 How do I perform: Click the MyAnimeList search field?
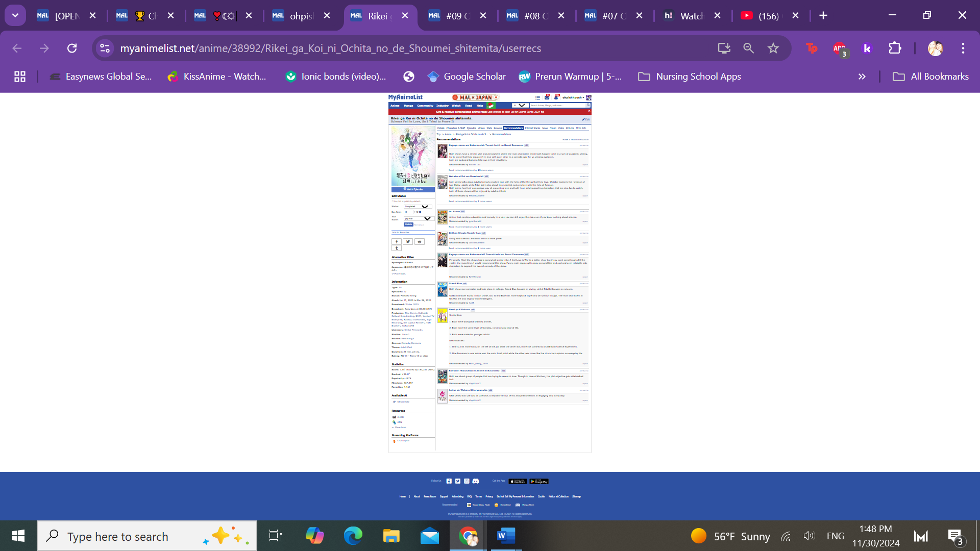click(x=557, y=105)
